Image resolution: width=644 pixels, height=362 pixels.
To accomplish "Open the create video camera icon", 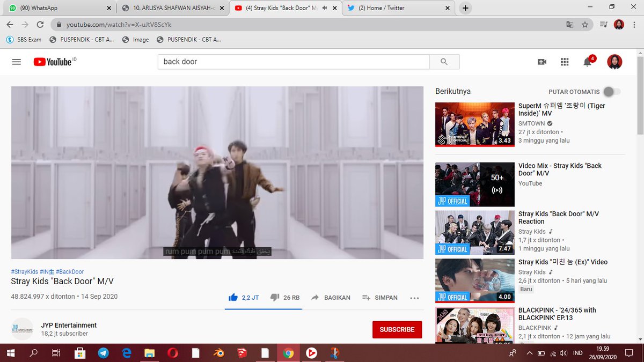I will click(542, 62).
